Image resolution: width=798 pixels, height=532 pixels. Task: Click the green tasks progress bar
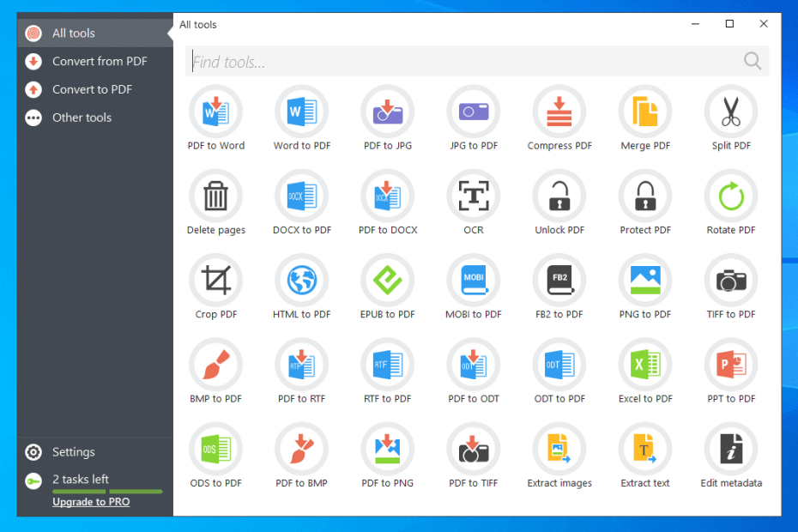coord(107,492)
